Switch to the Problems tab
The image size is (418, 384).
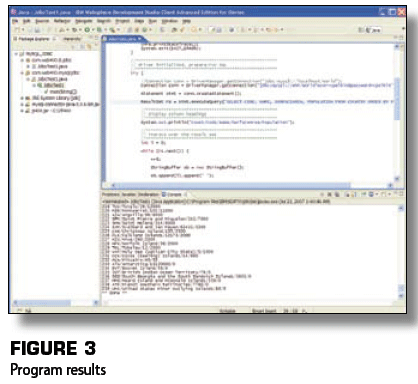(111, 194)
